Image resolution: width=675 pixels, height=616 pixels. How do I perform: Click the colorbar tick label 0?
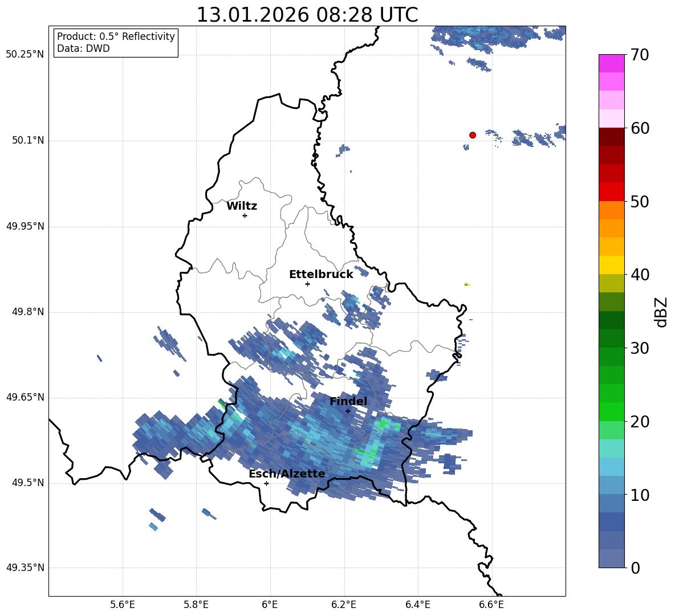(x=636, y=568)
